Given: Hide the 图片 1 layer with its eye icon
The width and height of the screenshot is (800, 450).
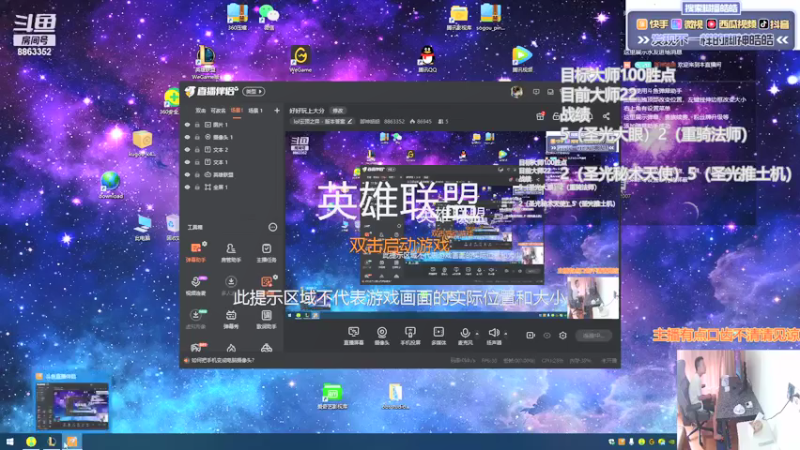Looking at the screenshot, I should [187, 124].
